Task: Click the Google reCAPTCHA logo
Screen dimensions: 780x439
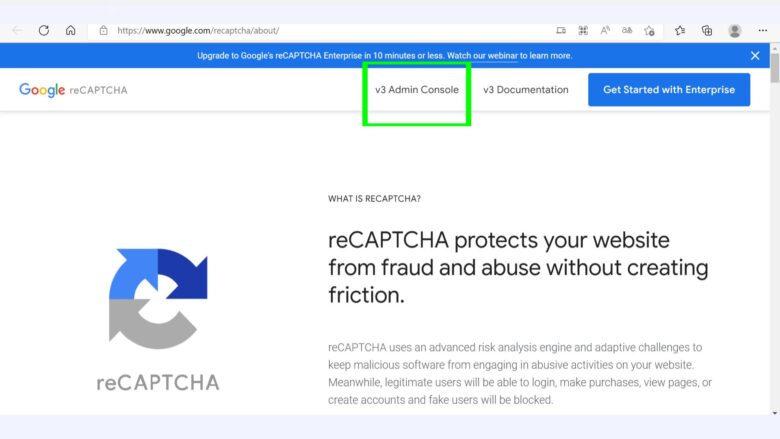Action: pyautogui.click(x=73, y=90)
